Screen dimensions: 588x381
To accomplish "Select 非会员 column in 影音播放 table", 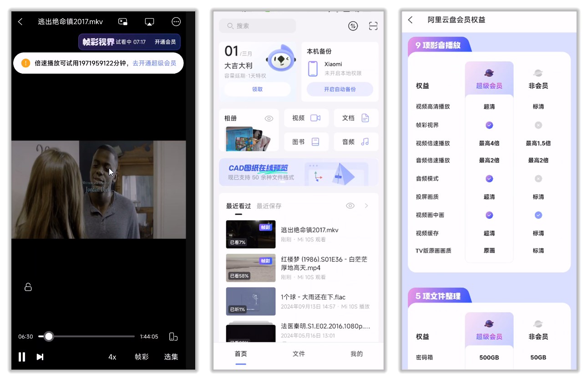I will pyautogui.click(x=538, y=80).
